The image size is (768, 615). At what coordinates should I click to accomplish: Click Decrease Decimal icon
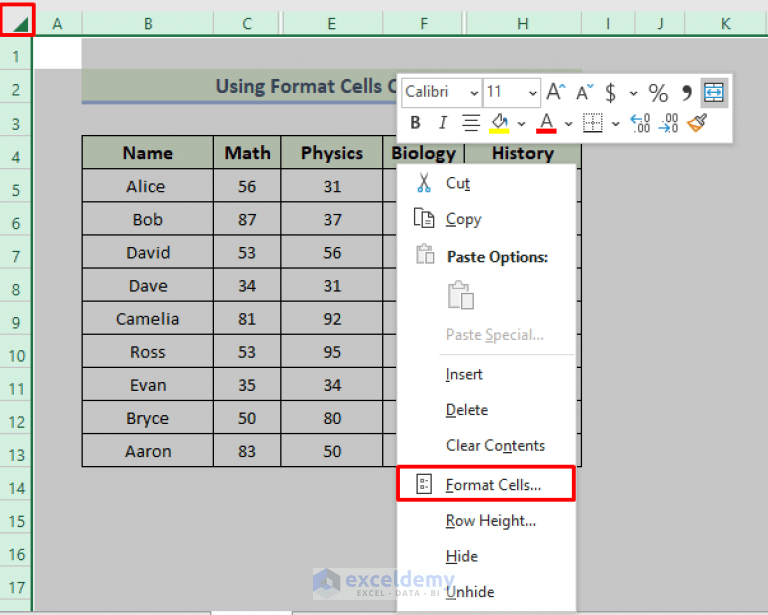[x=668, y=123]
